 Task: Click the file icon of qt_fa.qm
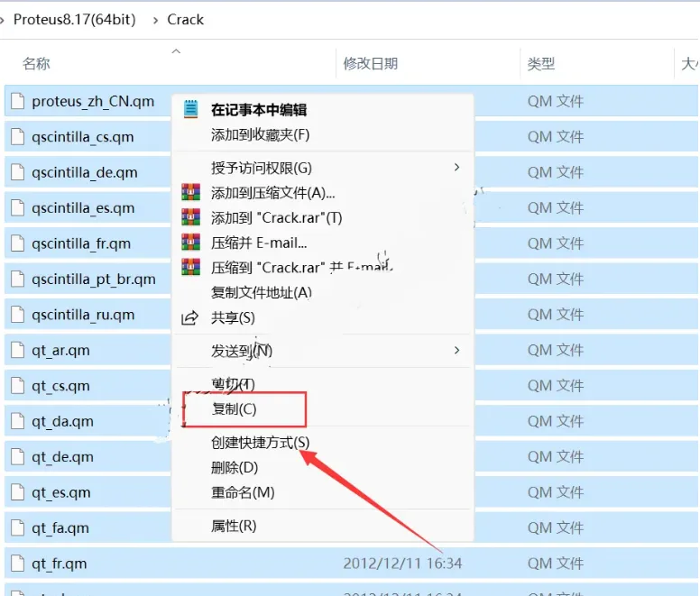(x=17, y=527)
